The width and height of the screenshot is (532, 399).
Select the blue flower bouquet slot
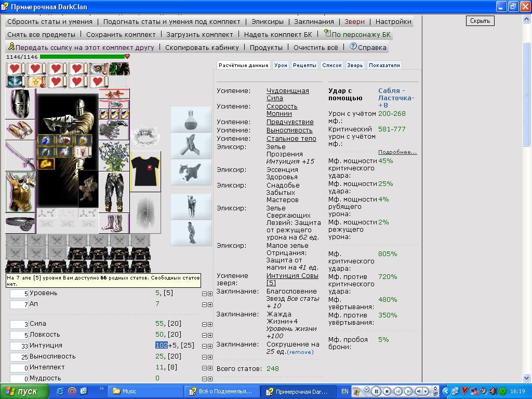[x=114, y=156]
